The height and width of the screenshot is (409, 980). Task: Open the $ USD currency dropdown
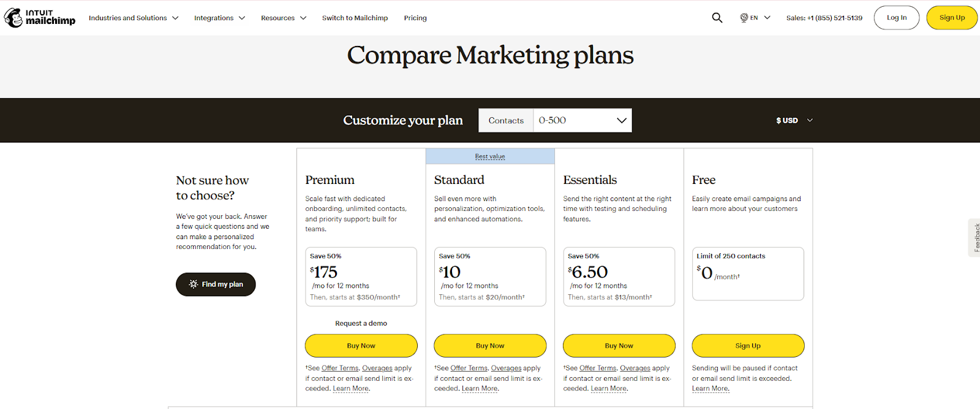point(793,120)
